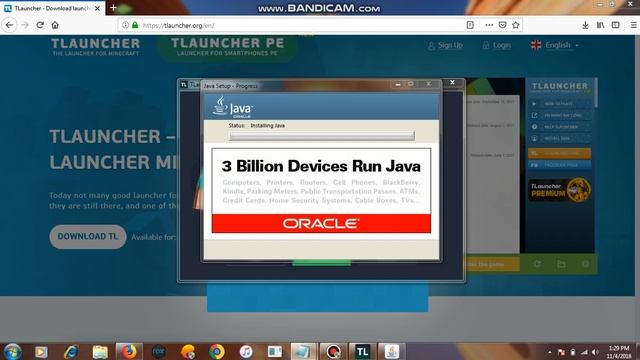Open launcher folder icon in bottom bar
Viewport: 640px width, 360px height.
click(561, 264)
